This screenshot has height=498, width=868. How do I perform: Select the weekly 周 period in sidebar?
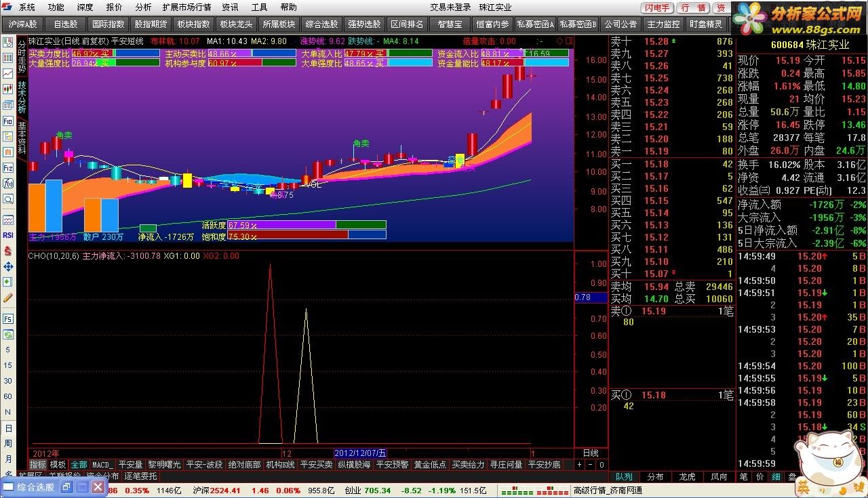pos(8,444)
